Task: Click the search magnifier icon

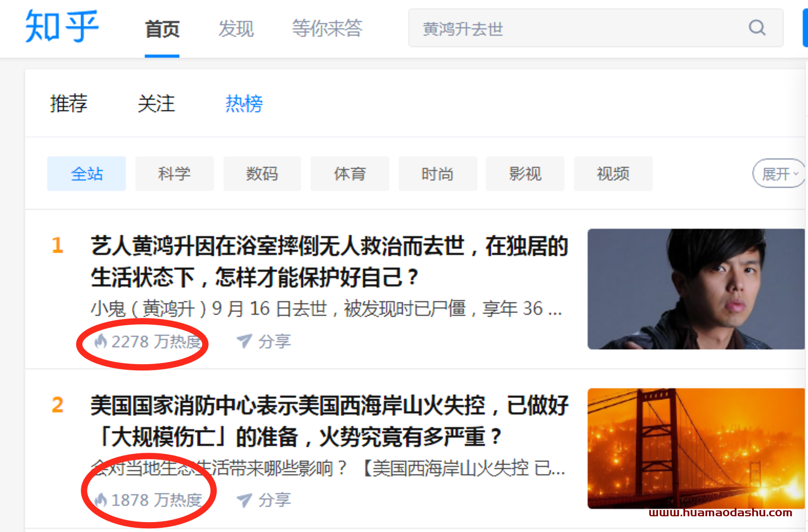Action: coord(757,27)
